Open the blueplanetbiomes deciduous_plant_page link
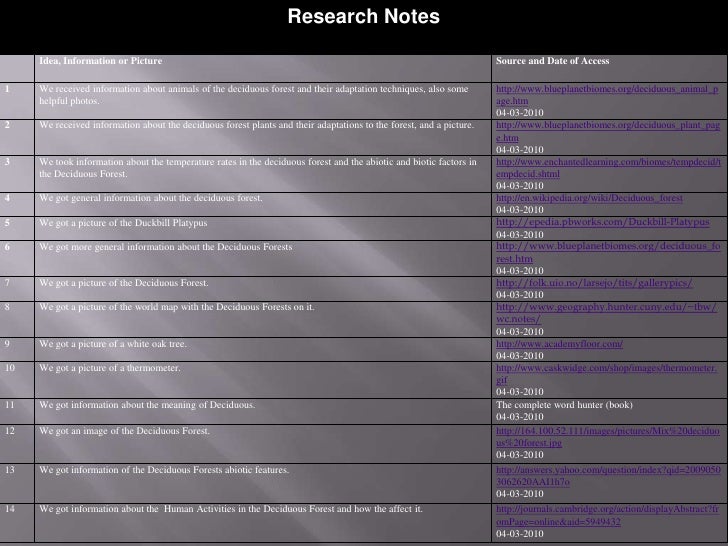728x546 pixels. click(x=608, y=131)
